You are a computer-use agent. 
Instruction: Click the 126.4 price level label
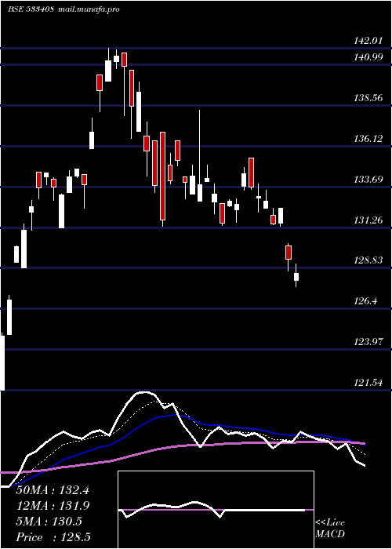pos(365,301)
